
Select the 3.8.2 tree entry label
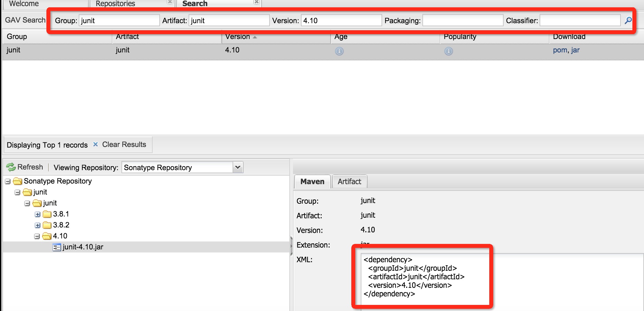tap(61, 225)
